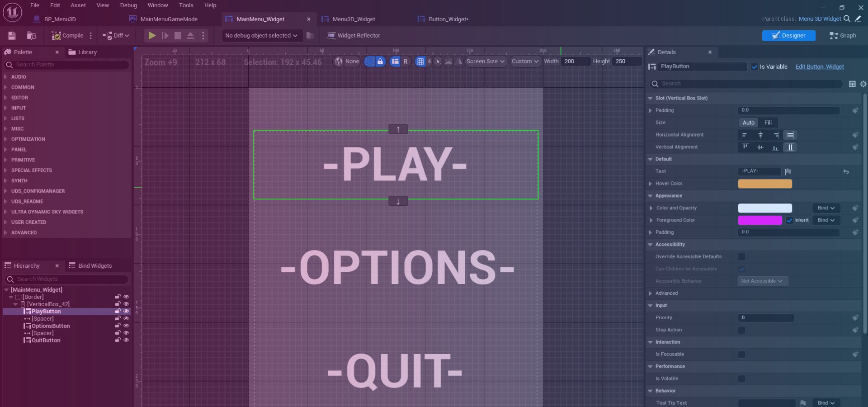Image resolution: width=868 pixels, height=407 pixels.
Task: Open the Widget Reflector tool
Action: [354, 36]
